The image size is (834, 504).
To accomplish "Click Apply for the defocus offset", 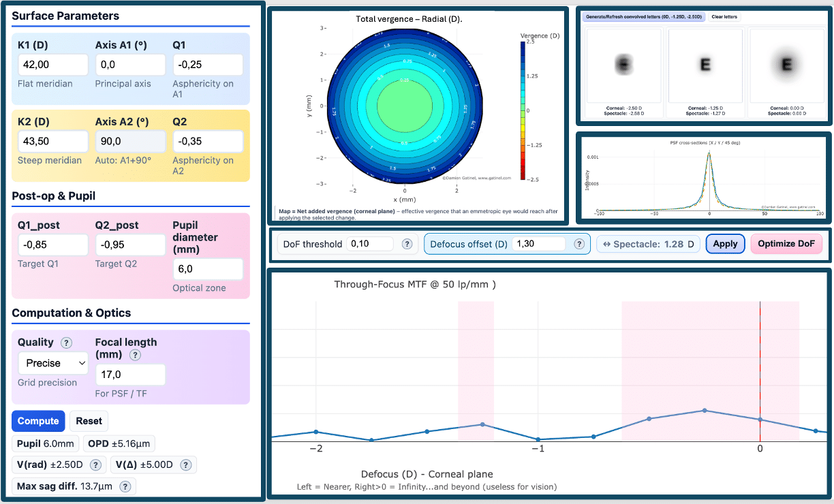I will point(725,244).
